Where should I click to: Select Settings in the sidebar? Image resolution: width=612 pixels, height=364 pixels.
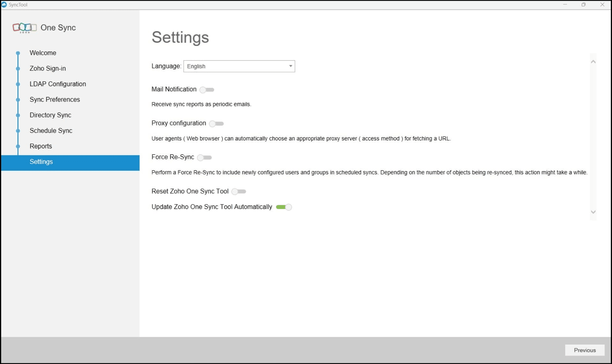click(70, 163)
